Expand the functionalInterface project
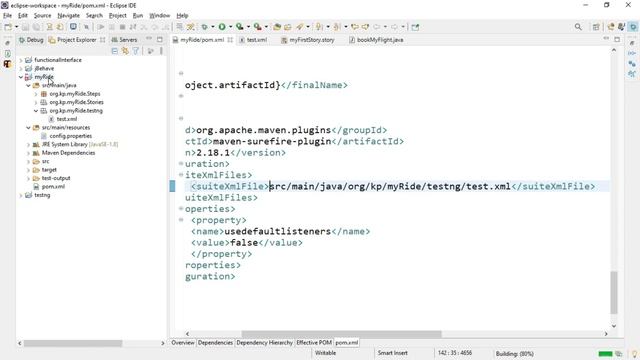This screenshot has height=360, width=640. point(21,60)
